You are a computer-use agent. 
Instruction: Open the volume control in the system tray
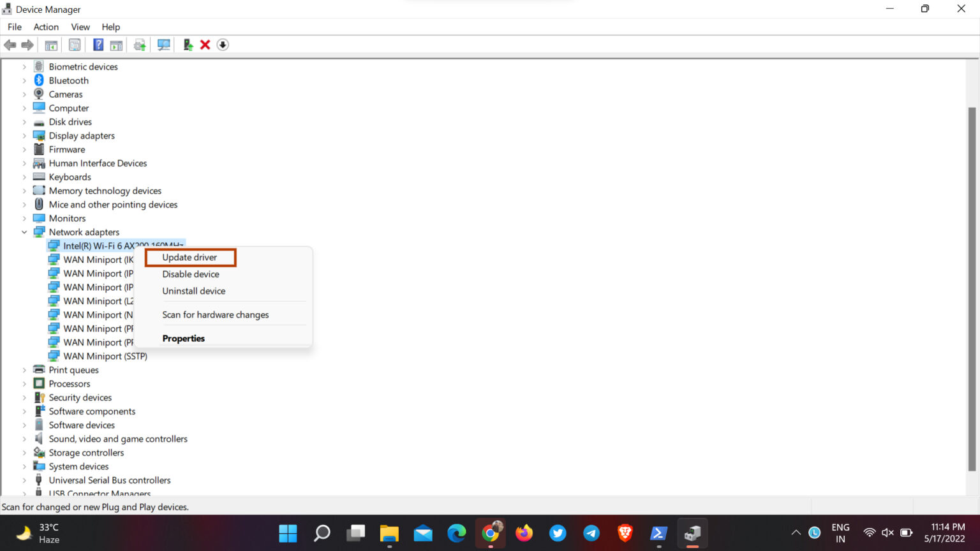pos(887,533)
